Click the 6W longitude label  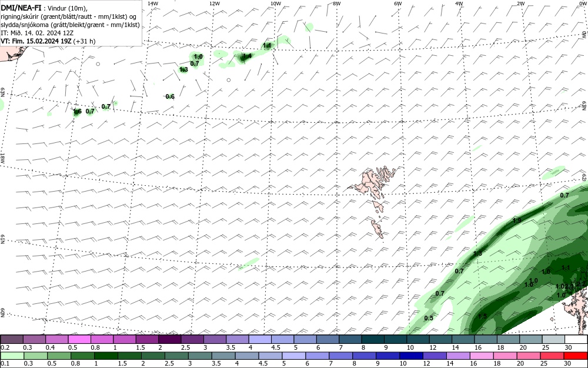(x=398, y=4)
